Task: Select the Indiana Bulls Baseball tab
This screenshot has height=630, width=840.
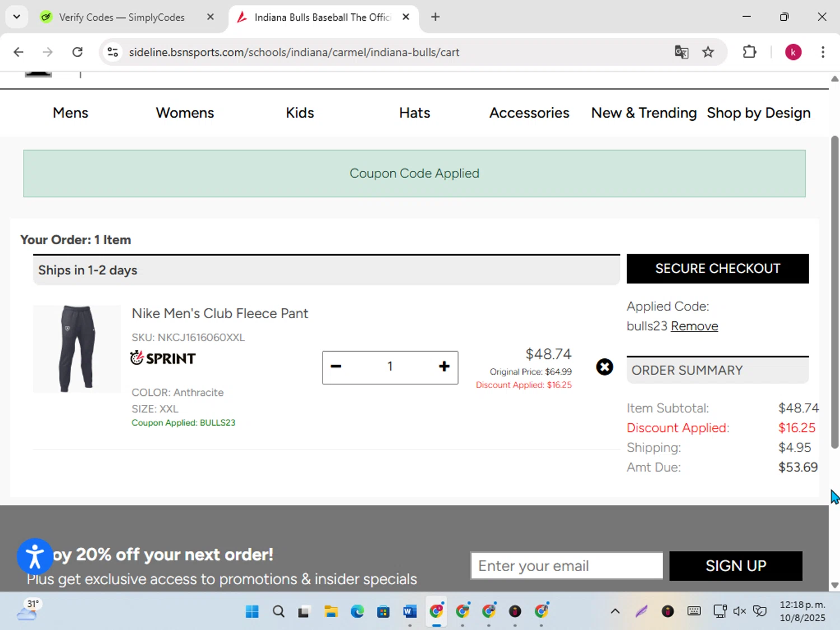Action: click(x=322, y=17)
